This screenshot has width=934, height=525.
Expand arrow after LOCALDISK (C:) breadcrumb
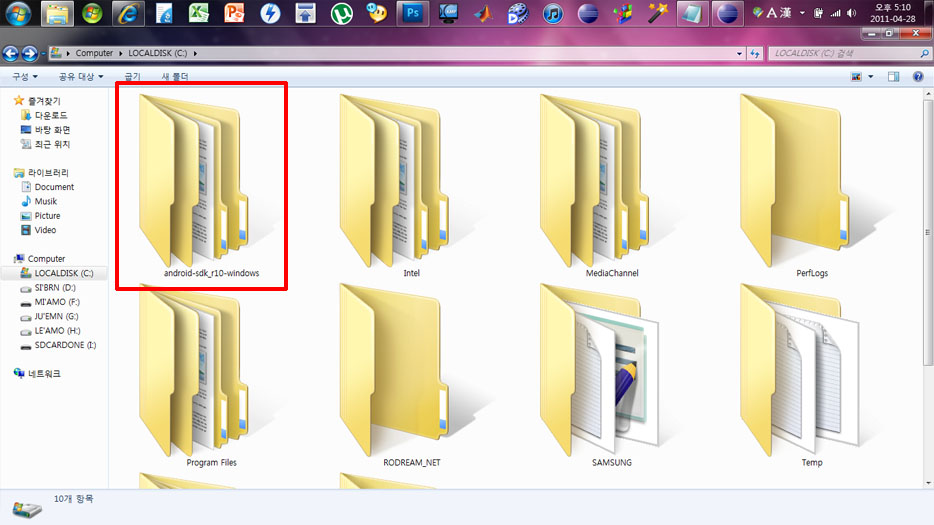pos(195,53)
